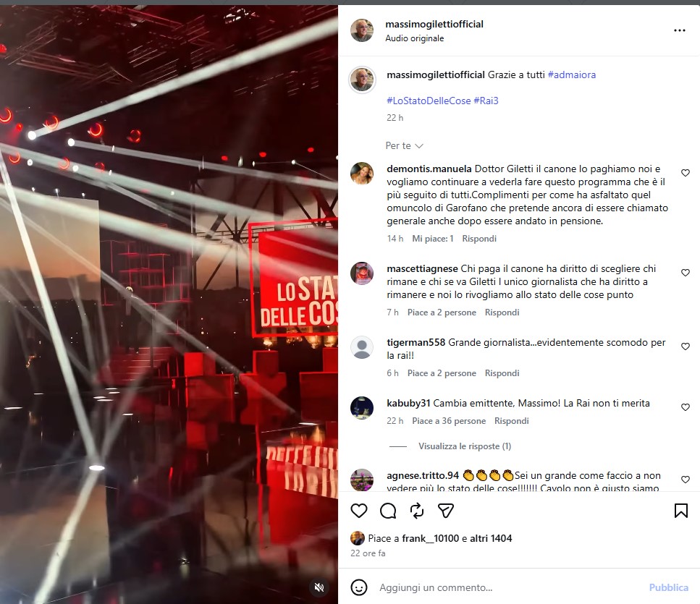700x604 pixels.
Task: Click the Pubblica button
Action: point(668,587)
